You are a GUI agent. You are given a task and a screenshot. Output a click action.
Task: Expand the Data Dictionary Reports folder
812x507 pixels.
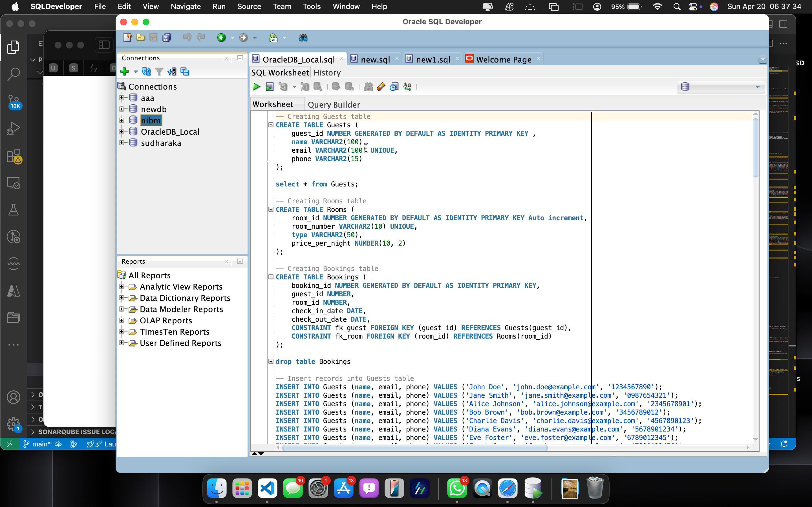click(122, 298)
